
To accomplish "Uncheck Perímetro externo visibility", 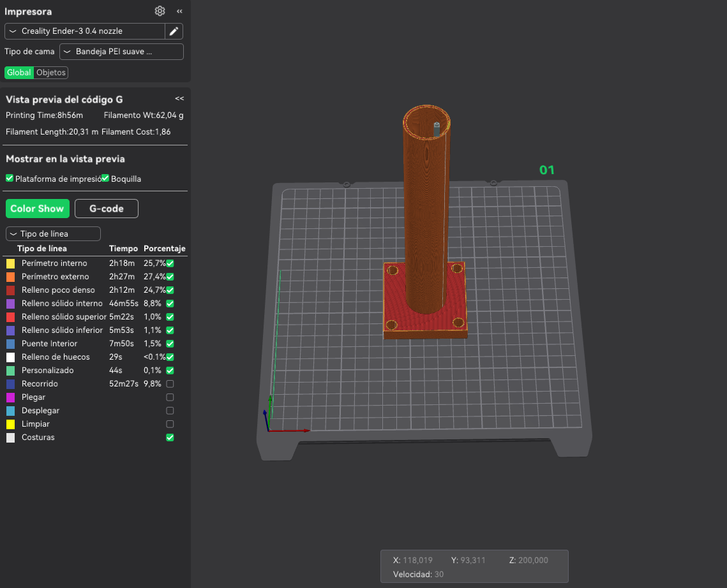I will 170,277.
